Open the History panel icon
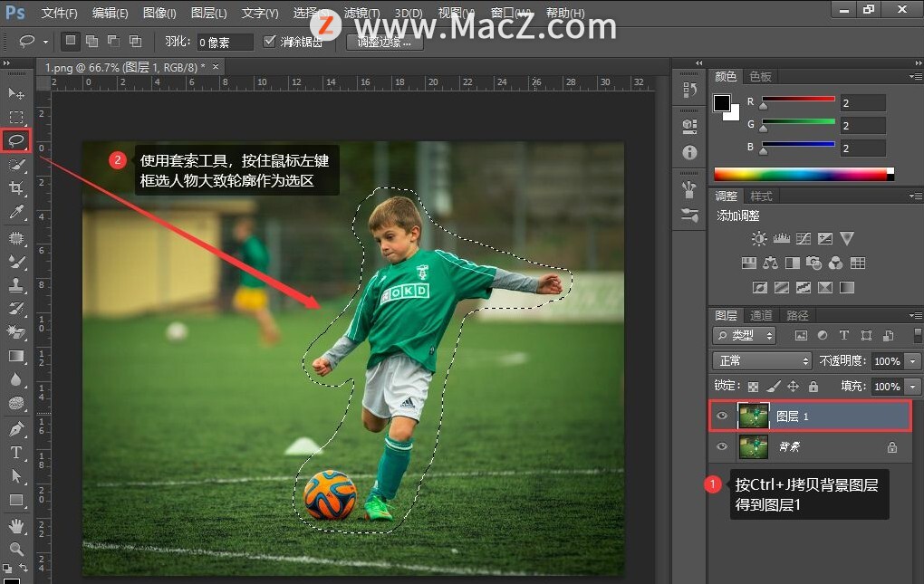The image size is (924, 584). 689,90
